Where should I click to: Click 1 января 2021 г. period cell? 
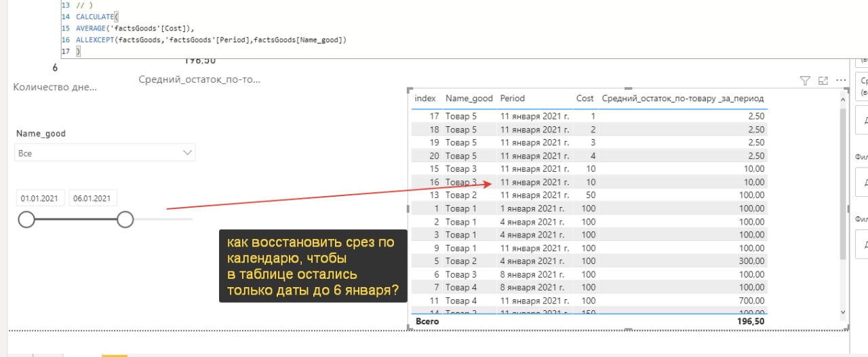[x=532, y=208]
